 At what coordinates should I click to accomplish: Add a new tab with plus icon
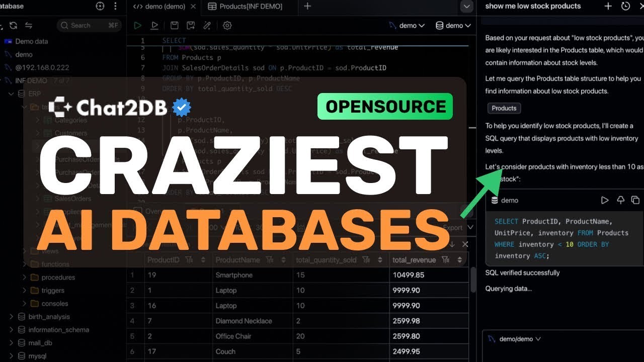point(307,7)
